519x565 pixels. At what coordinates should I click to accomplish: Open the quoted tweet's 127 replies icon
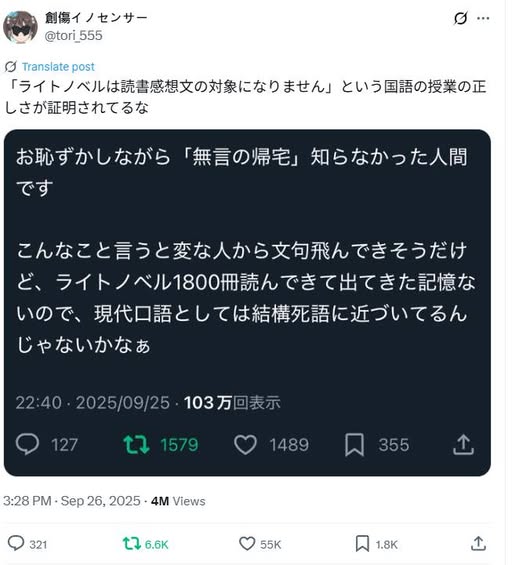(27, 444)
